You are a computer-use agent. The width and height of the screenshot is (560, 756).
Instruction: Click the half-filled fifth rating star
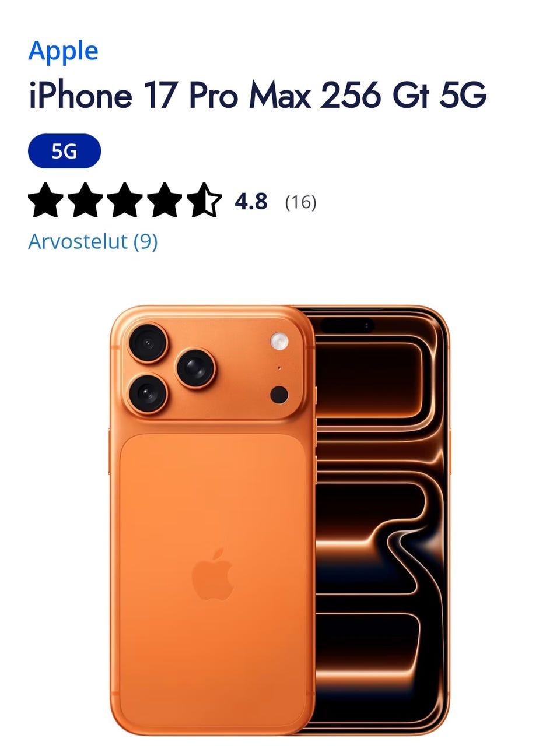[204, 201]
